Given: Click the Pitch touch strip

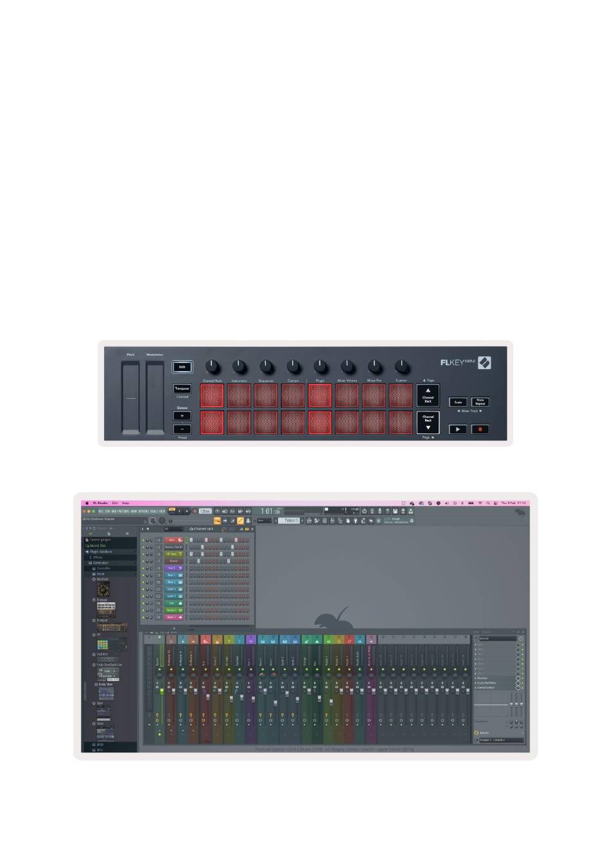Looking at the screenshot, I should point(130,397).
